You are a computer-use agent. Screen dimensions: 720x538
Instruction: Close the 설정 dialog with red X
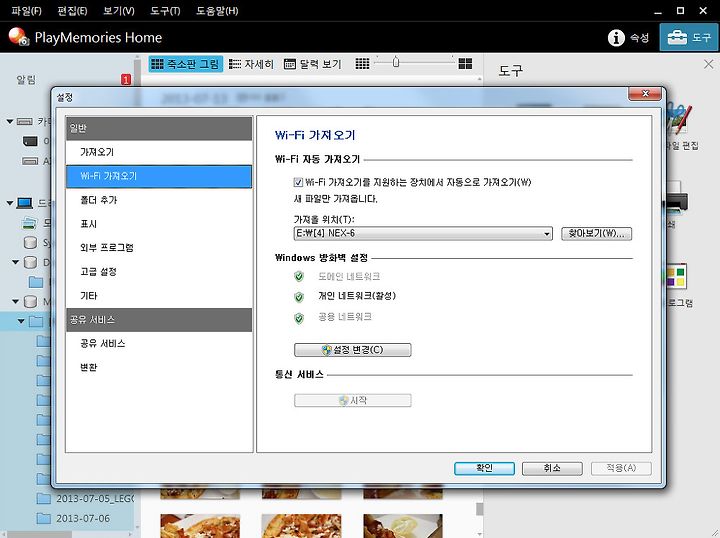(645, 94)
